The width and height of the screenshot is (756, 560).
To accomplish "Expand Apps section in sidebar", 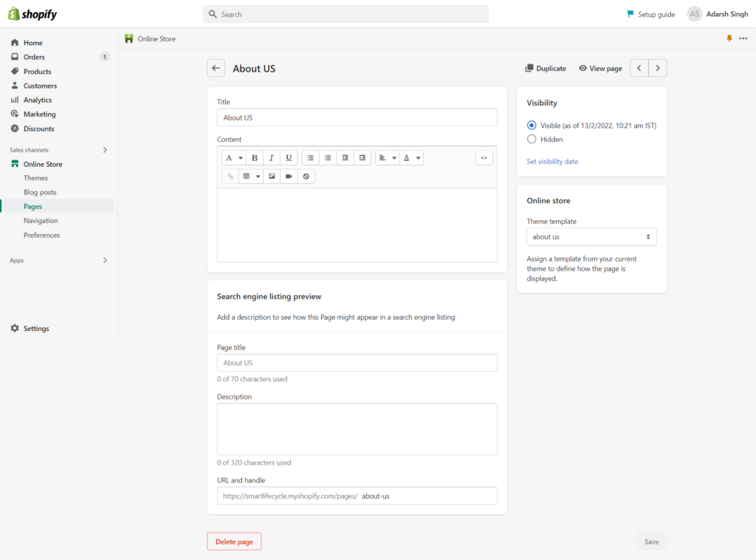I will (x=105, y=261).
